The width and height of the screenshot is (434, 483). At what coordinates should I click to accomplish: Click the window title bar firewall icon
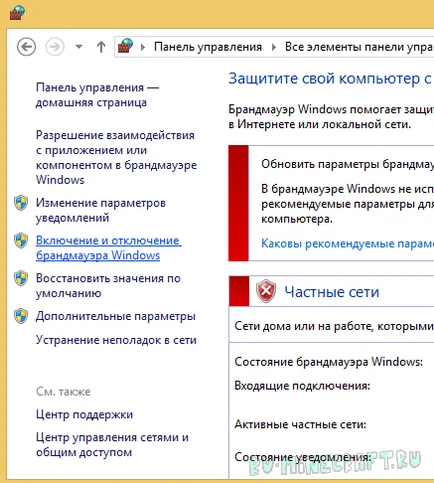[x=17, y=13]
